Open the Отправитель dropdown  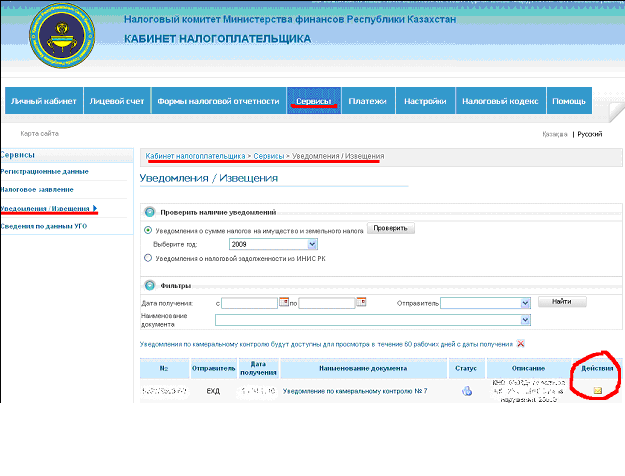(x=485, y=303)
